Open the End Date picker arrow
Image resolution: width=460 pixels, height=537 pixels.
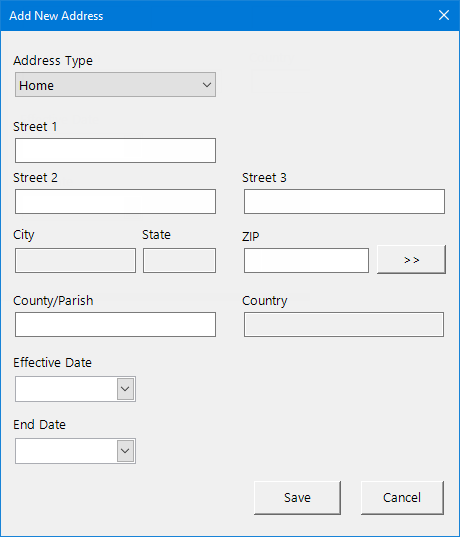125,451
